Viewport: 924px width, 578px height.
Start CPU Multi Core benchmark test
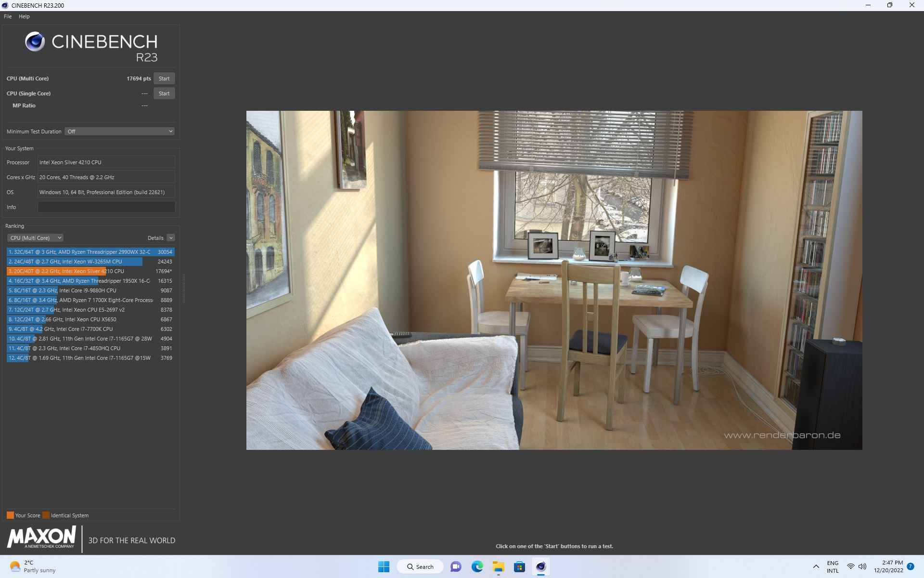tap(163, 78)
